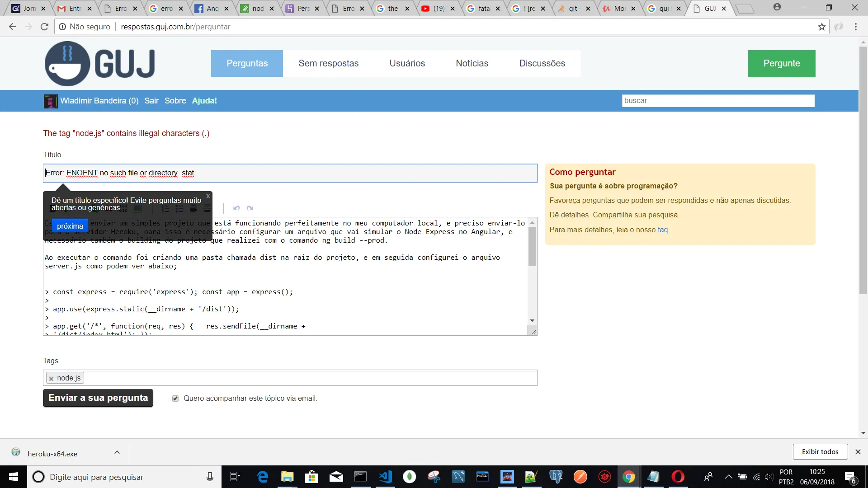The image size is (868, 488).
Task: Reload the page with refresh icon
Action: pyautogui.click(x=44, y=27)
